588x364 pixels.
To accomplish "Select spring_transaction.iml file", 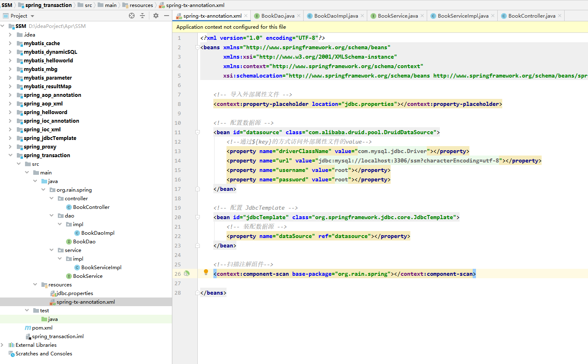I will pos(58,336).
